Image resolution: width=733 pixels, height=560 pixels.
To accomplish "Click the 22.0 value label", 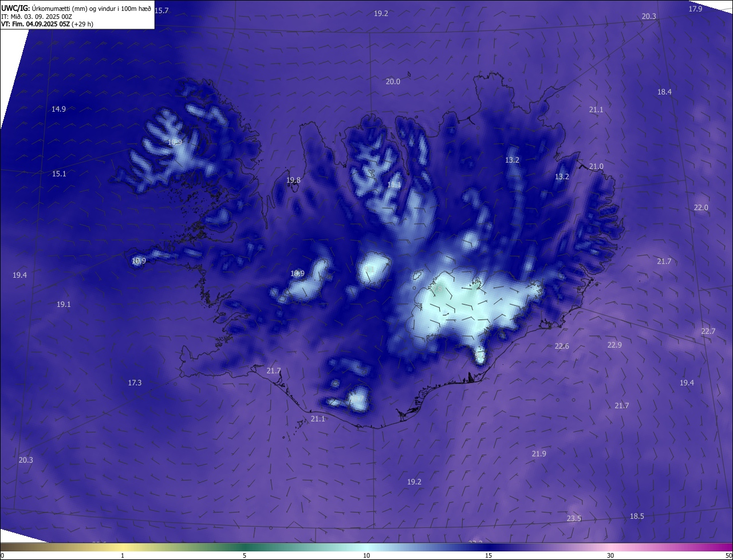I will point(701,207).
